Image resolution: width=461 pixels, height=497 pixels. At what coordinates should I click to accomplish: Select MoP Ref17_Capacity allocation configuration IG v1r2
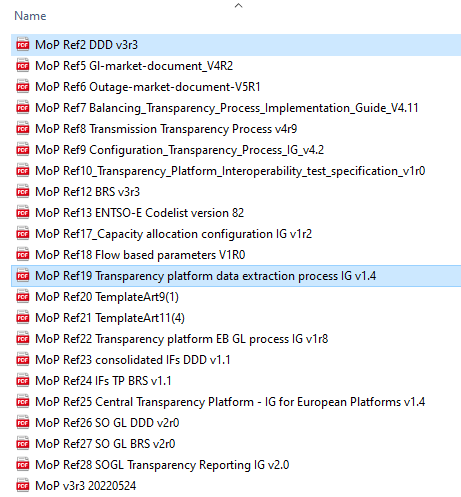point(173,234)
